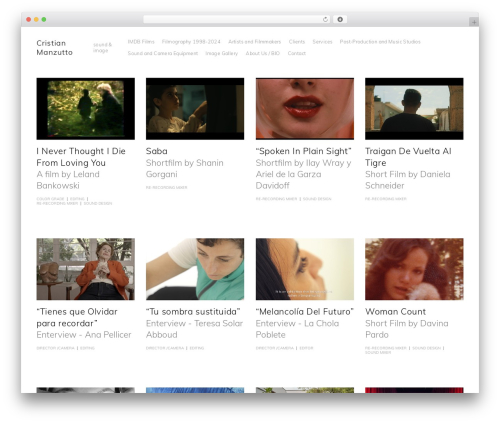Open the Clients menu item

297,42
